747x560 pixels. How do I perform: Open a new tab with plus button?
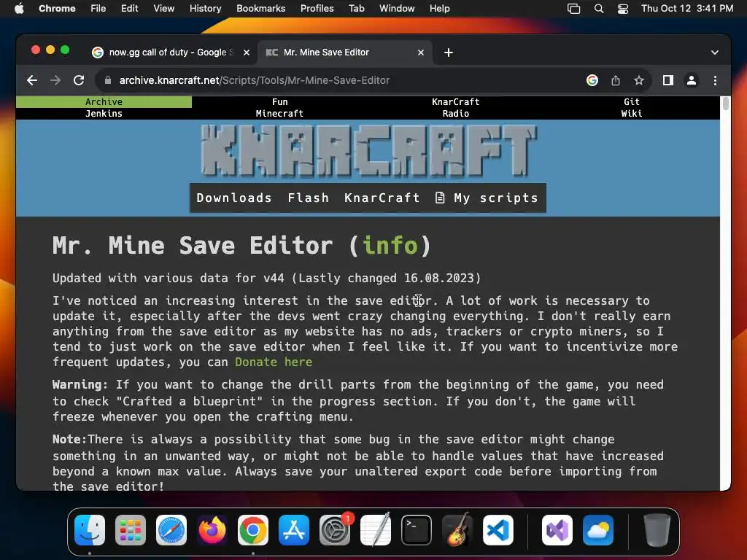pos(449,52)
